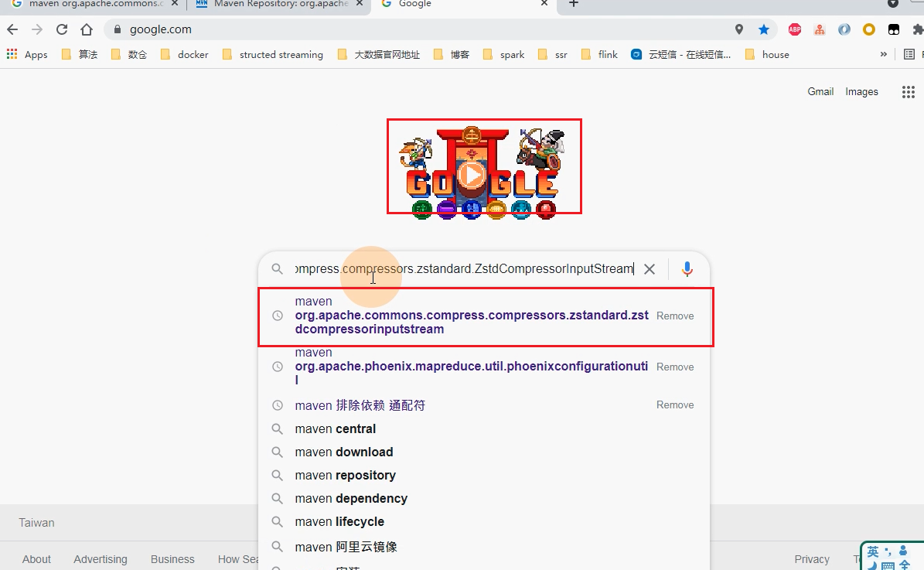Toggle the 英 input method indicator

[x=873, y=551]
